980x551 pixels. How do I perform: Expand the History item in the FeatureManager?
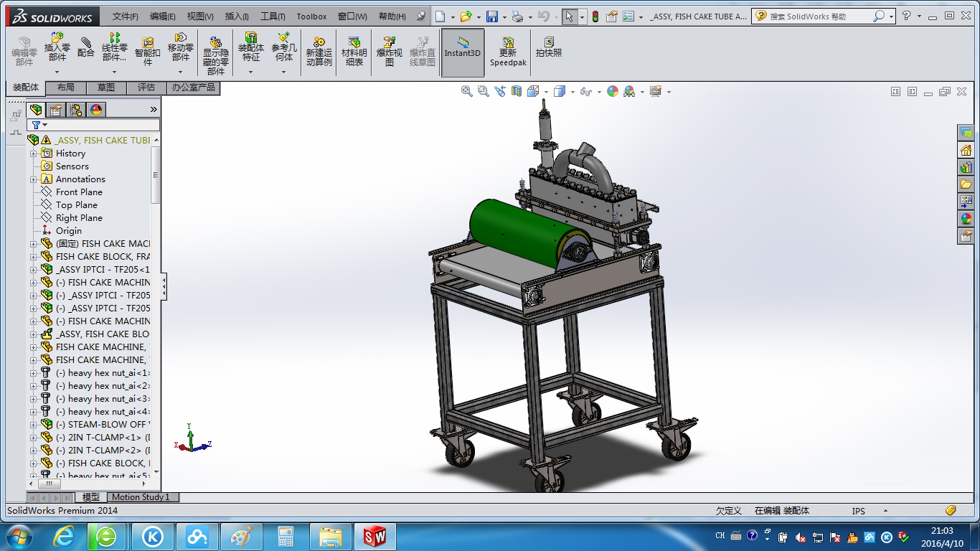point(34,153)
